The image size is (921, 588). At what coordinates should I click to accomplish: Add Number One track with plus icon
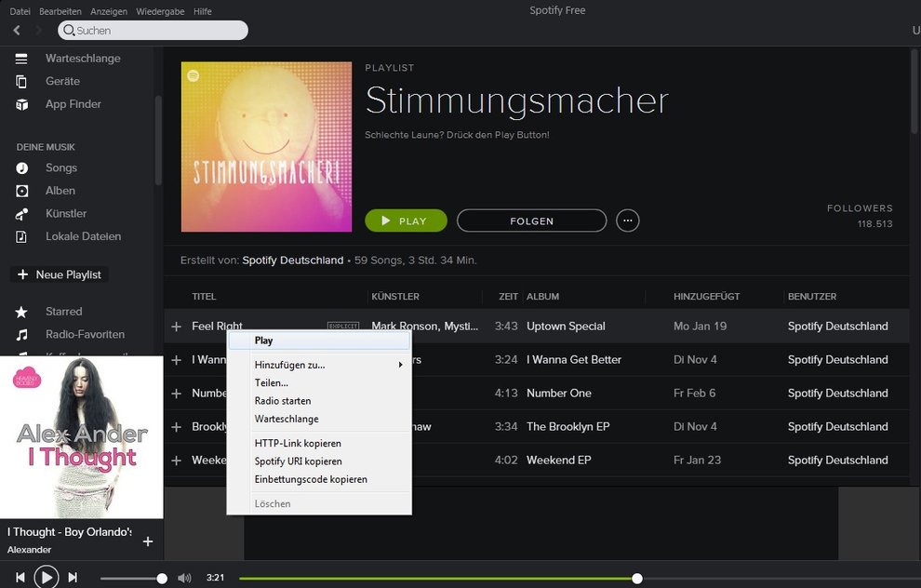(x=176, y=393)
